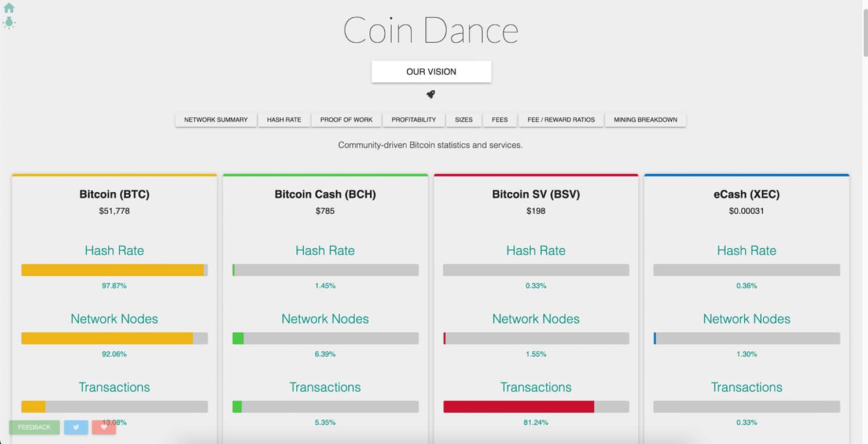Screen dimensions: 868x444
Task: Open the FEE / REWARD RATIOS tab
Action: [x=561, y=120]
